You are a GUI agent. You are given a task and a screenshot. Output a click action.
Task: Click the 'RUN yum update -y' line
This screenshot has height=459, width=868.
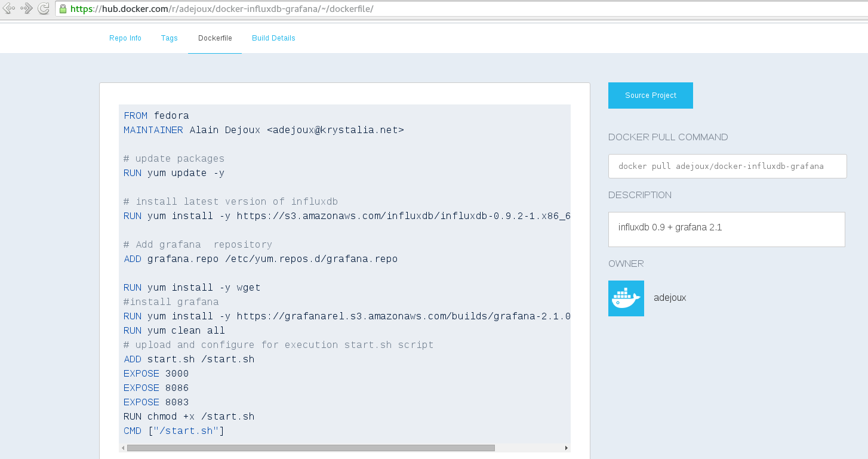pyautogui.click(x=174, y=173)
